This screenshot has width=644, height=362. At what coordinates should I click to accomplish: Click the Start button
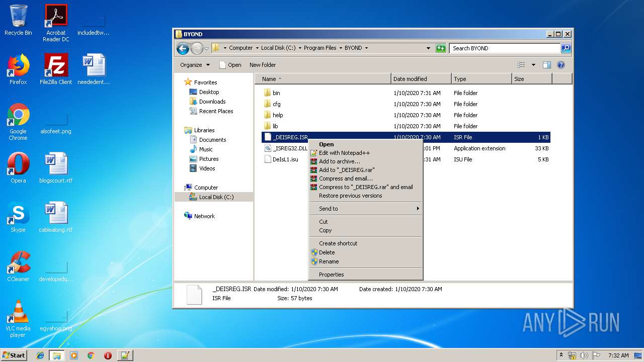tap(14, 355)
